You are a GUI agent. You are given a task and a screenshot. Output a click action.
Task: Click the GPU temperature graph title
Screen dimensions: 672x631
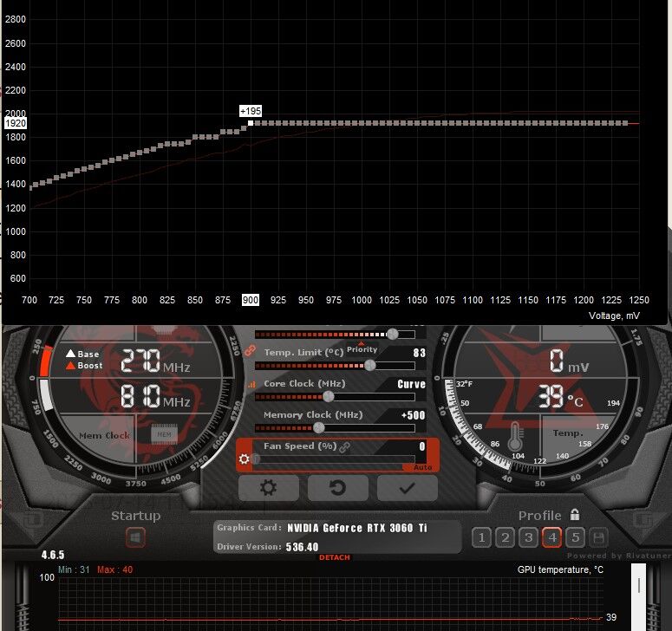560,569
